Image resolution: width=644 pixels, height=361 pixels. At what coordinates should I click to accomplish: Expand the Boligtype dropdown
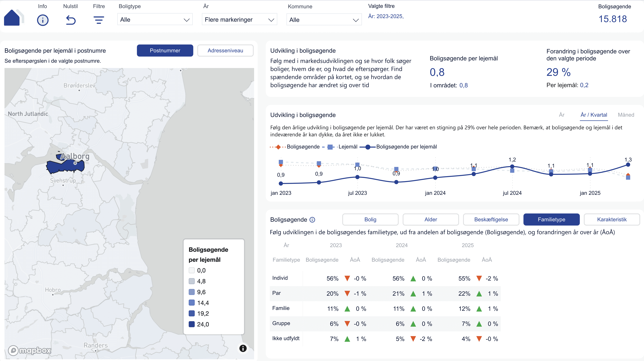coord(155,20)
